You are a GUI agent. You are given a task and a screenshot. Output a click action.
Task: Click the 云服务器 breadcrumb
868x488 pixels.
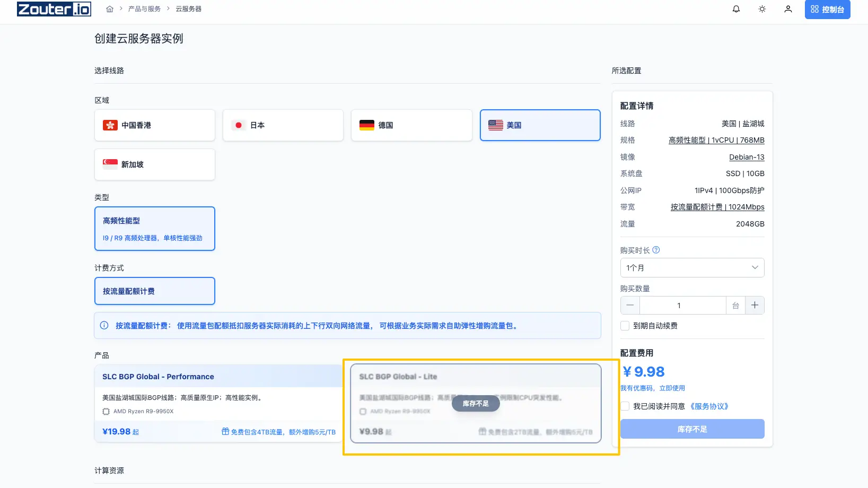point(188,9)
